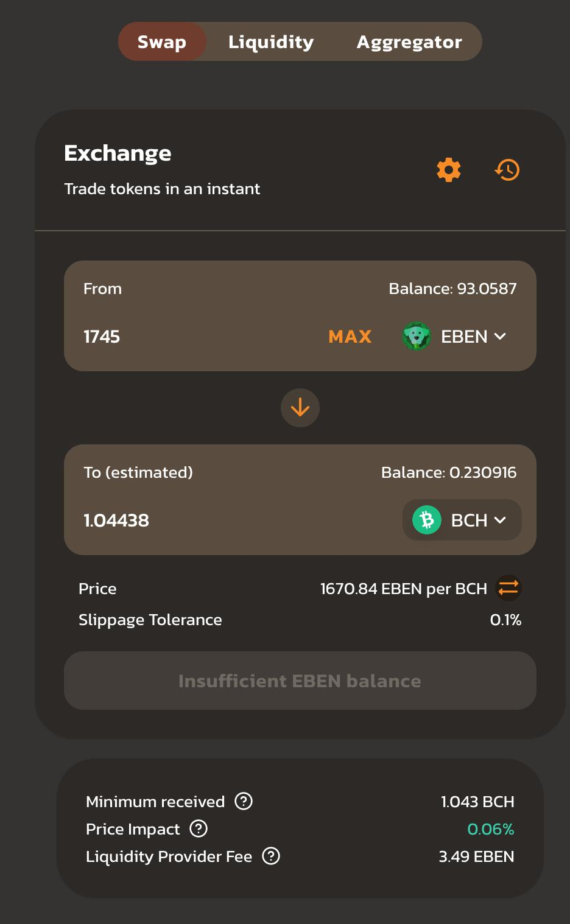570x924 pixels.
Task: Select the Swap tab
Action: pyautogui.click(x=162, y=41)
